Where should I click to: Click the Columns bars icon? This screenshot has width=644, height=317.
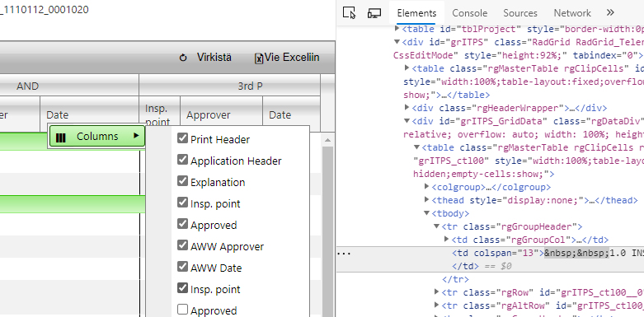(61, 138)
